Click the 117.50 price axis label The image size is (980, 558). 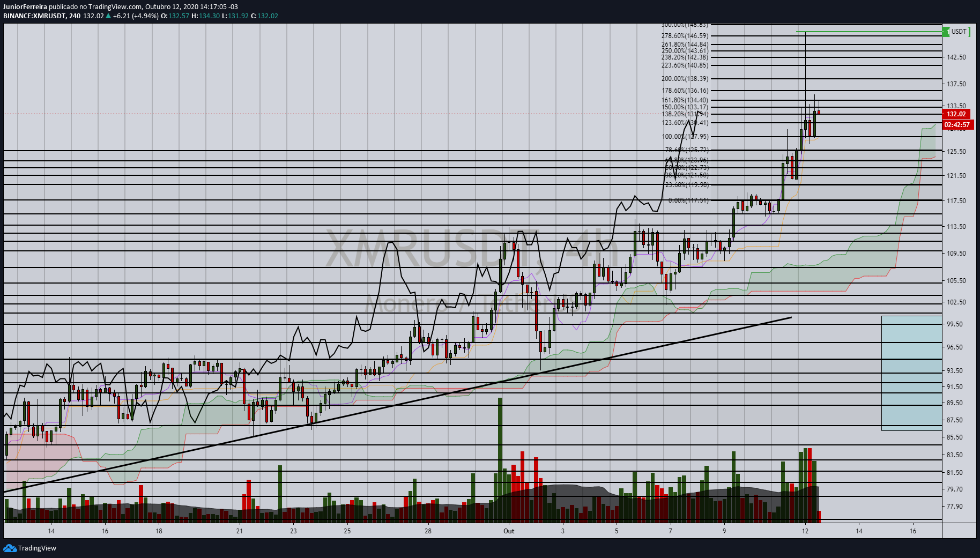956,201
